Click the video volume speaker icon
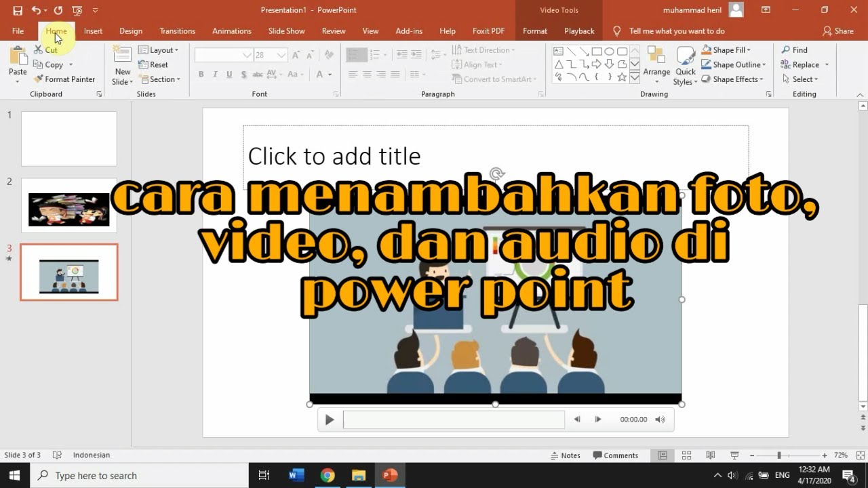The width and height of the screenshot is (868, 488). pos(660,420)
